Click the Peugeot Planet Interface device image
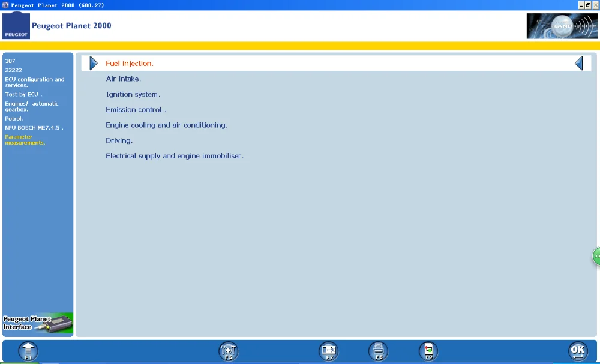The width and height of the screenshot is (600, 364). click(38, 323)
